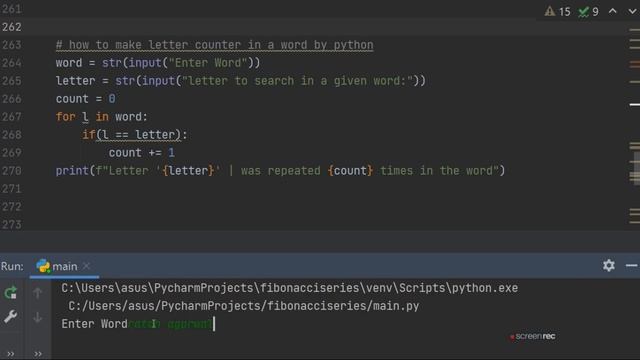Go to previous highlighted error arrow
Screen dimensions: 640x360
click(613, 11)
